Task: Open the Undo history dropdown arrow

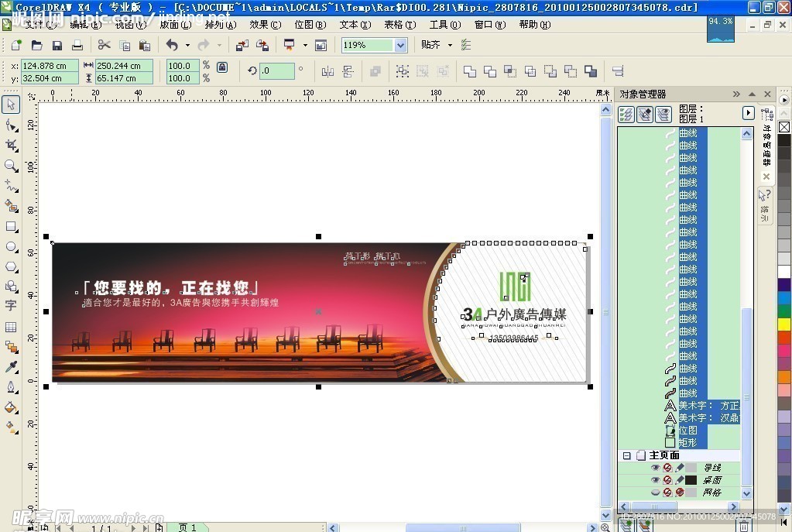Action: pyautogui.click(x=187, y=45)
